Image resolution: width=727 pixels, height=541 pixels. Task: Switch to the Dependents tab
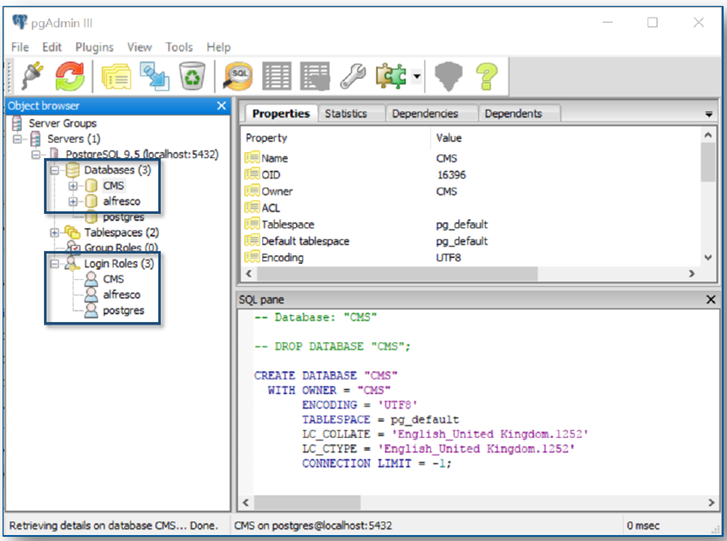(x=512, y=114)
